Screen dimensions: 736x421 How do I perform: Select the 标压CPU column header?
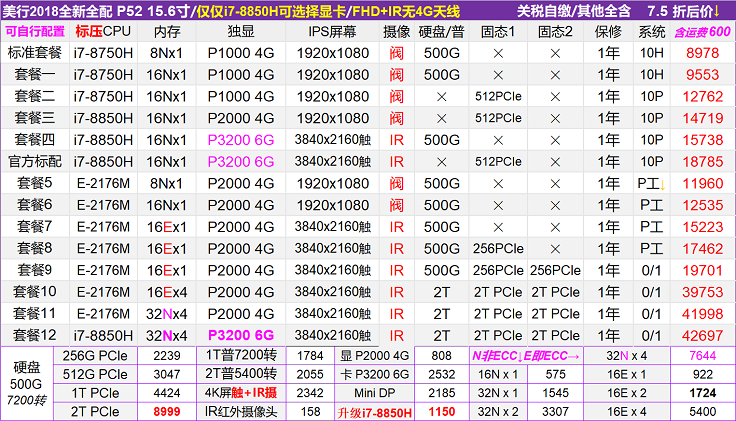coord(103,31)
